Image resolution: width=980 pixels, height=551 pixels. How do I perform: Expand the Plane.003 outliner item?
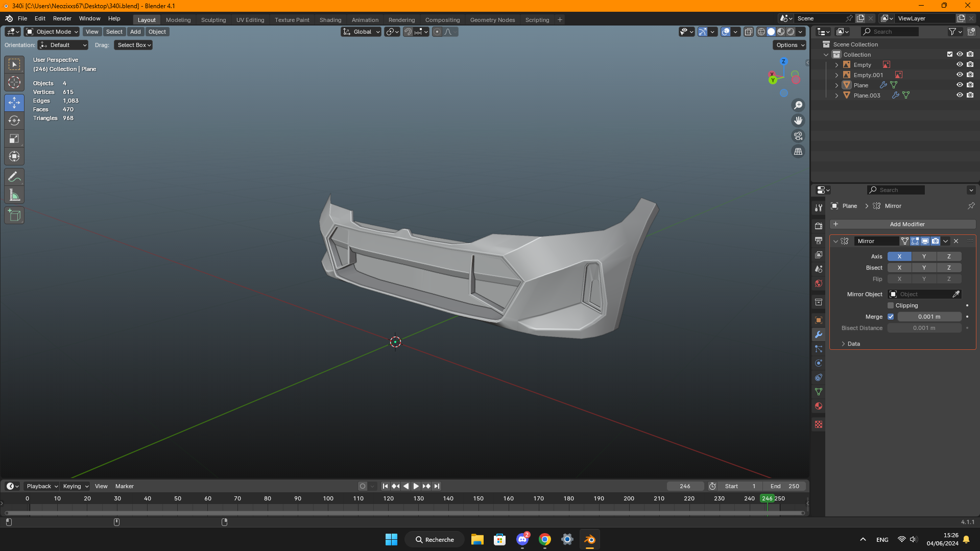pos(836,95)
